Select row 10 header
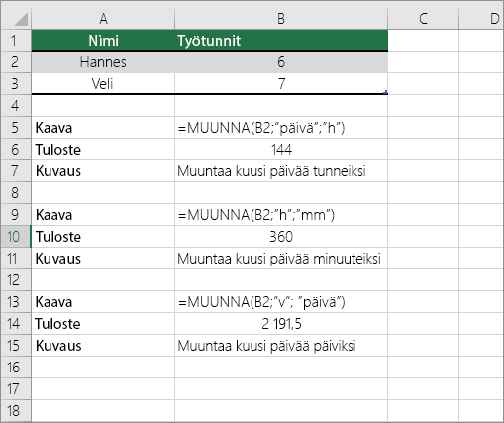This screenshot has width=504, height=423. (16, 237)
